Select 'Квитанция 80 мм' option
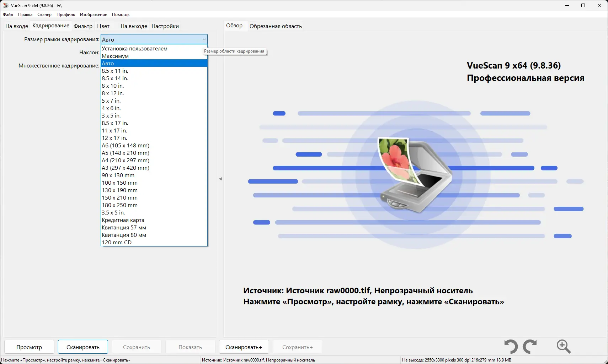This screenshot has height=364, width=608. pyautogui.click(x=154, y=235)
